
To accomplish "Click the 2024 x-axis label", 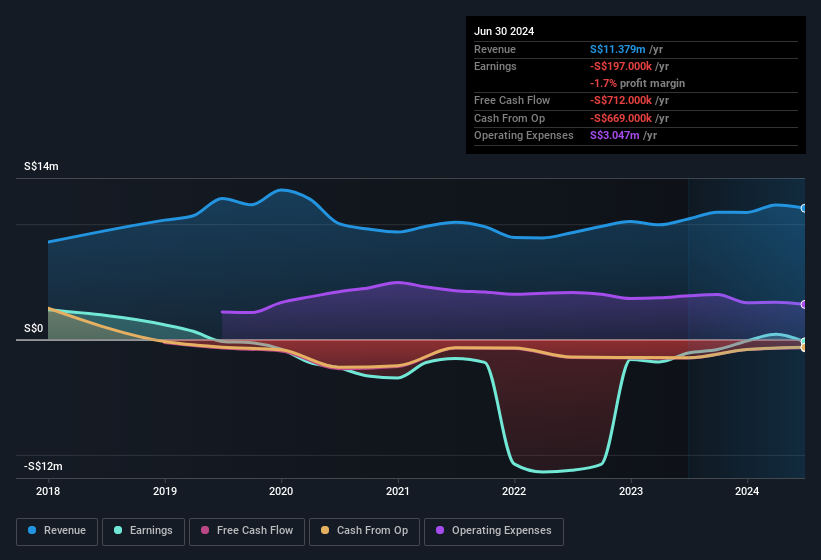I will [x=747, y=491].
